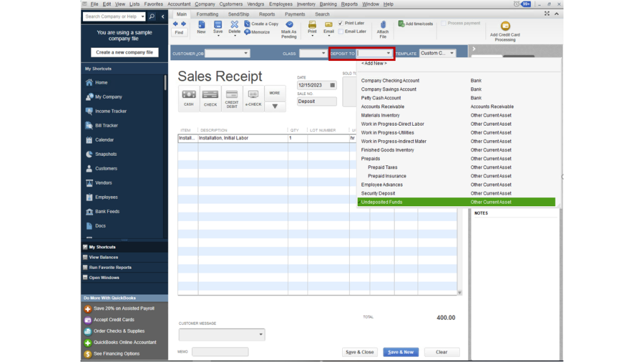This screenshot has height=362, width=644.
Task: Open the search scope dropdown arrow
Action: [143, 16]
